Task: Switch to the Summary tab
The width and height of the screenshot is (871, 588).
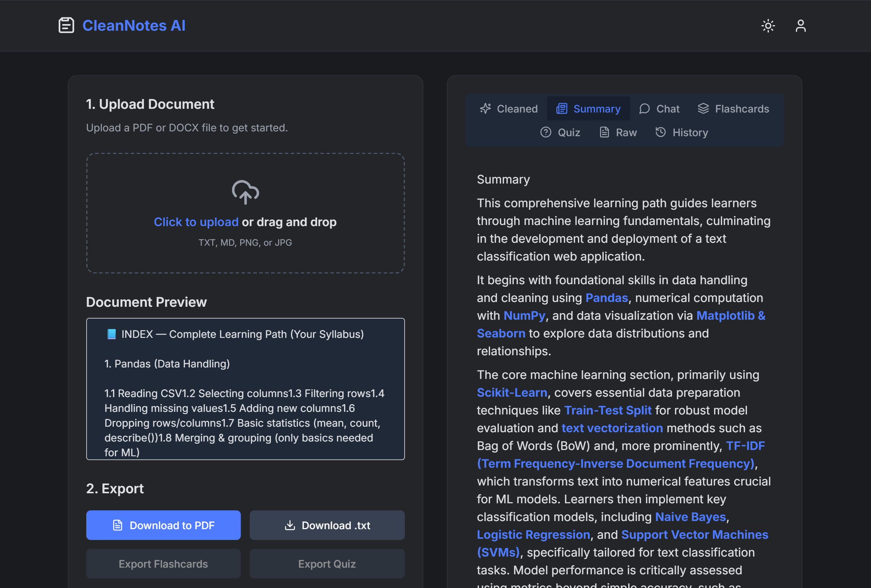Action: pos(588,108)
